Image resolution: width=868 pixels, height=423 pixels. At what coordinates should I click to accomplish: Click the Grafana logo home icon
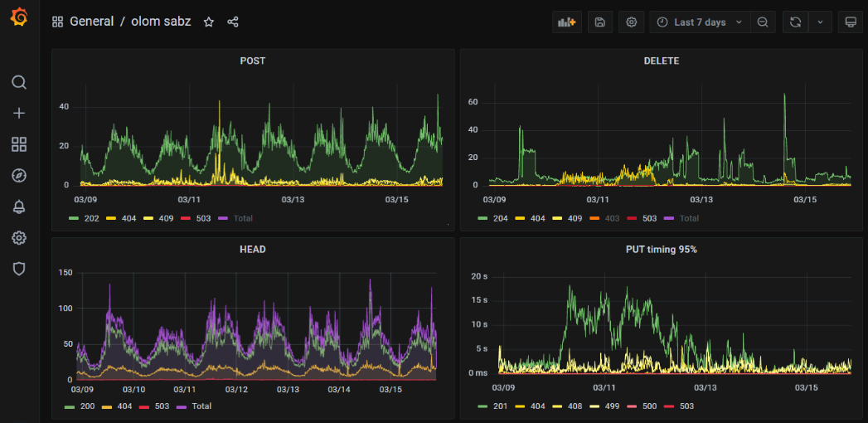19,18
